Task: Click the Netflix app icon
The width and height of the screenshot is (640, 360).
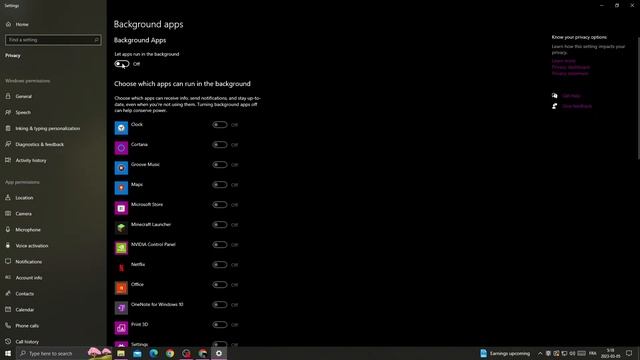Action: pos(121,268)
